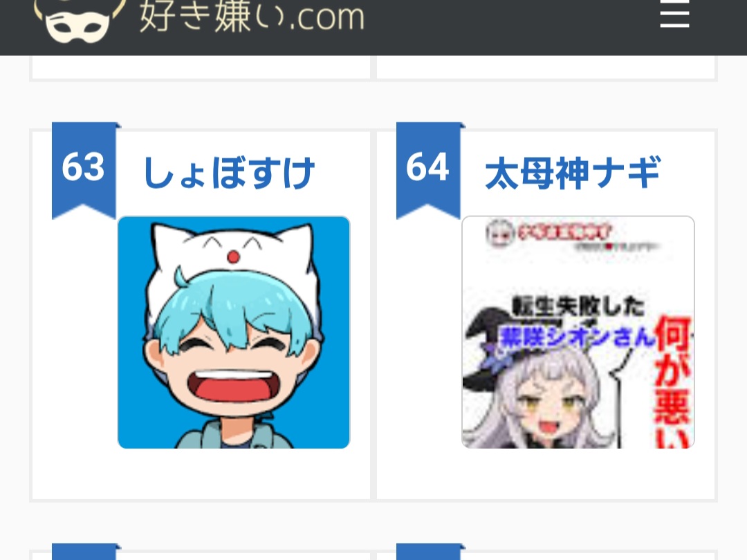The width and height of the screenshot is (747, 560).
Task: Go to the 好き嫌い.com site title
Action: click(x=252, y=16)
